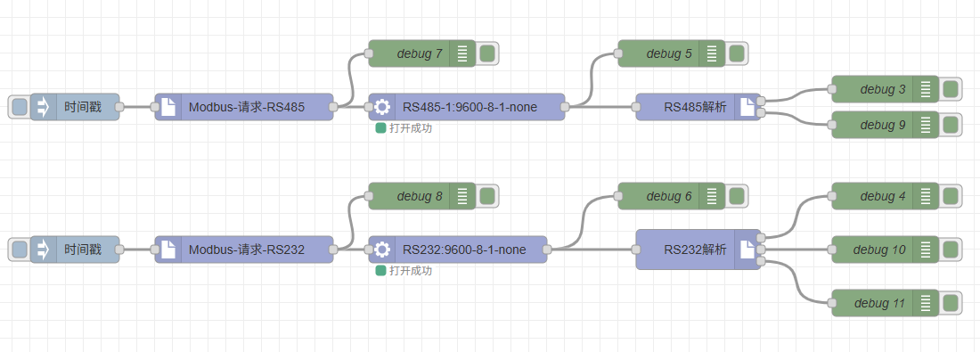Click the arrow icon on top 时间戳 node
The height and width of the screenshot is (352, 980).
[x=43, y=107]
